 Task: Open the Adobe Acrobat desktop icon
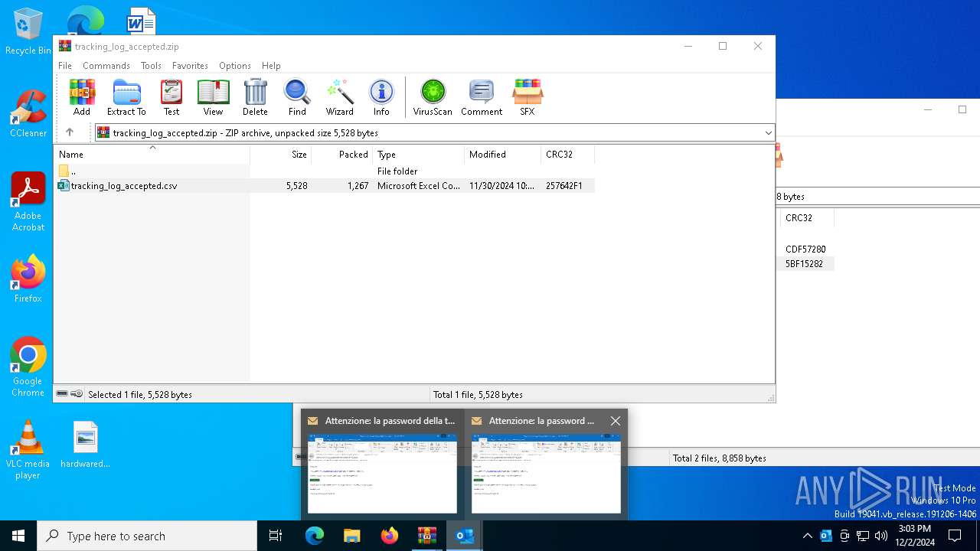coord(28,202)
